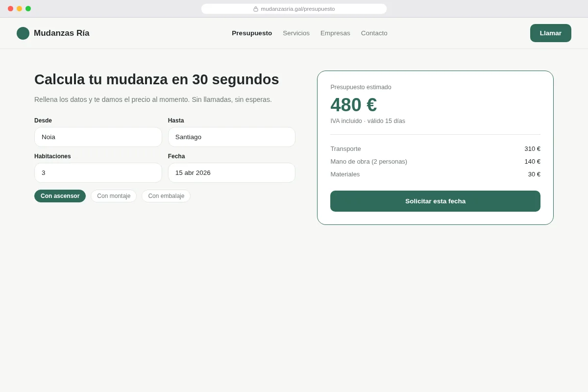The width and height of the screenshot is (588, 392).
Task: Click the Mudanzas Ría round logo icon
Action: tap(23, 33)
